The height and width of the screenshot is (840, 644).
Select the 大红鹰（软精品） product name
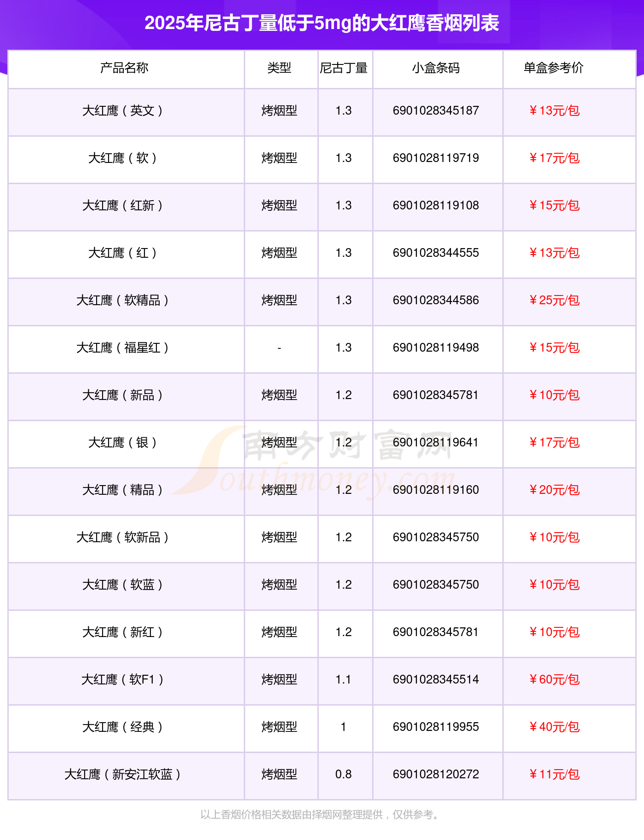pyautogui.click(x=122, y=301)
